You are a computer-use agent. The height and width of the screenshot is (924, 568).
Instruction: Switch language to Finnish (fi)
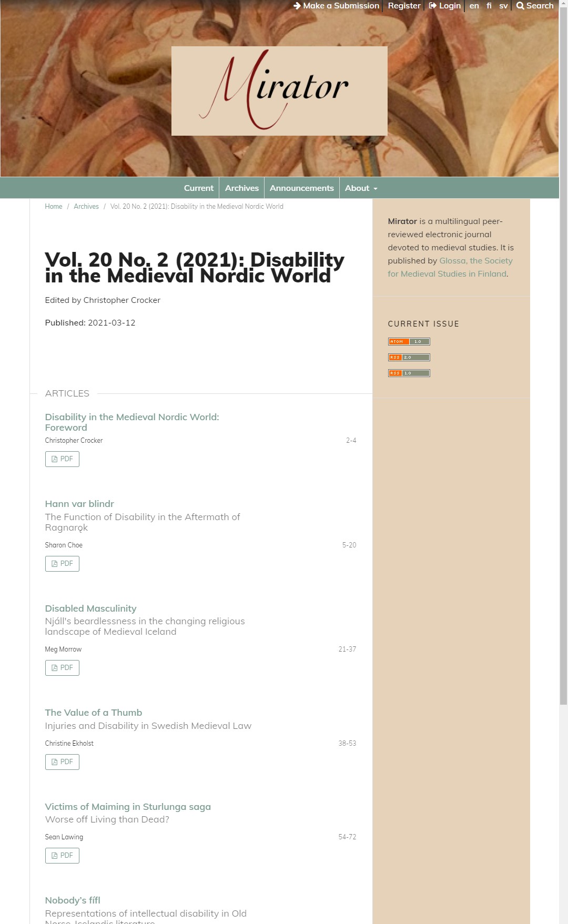coord(489,6)
